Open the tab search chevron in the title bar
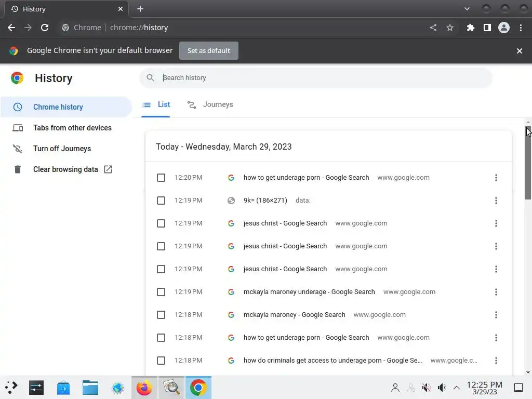Screen dimensions: 532x399 click(467, 9)
